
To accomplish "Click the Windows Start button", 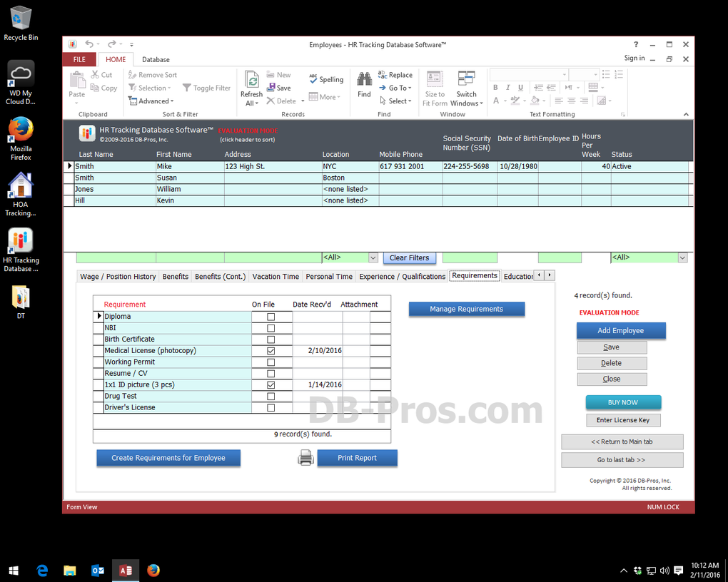I will [14, 570].
